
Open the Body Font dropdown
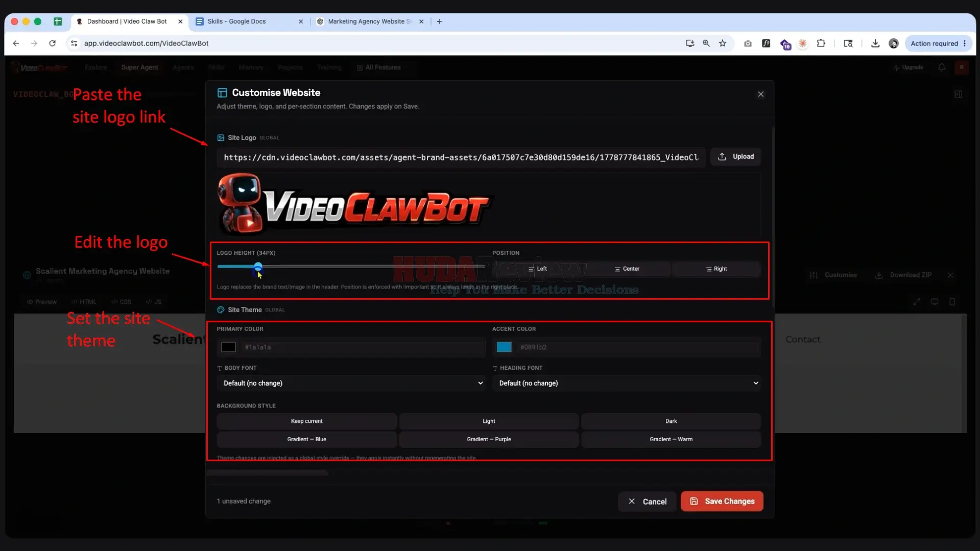tap(351, 383)
